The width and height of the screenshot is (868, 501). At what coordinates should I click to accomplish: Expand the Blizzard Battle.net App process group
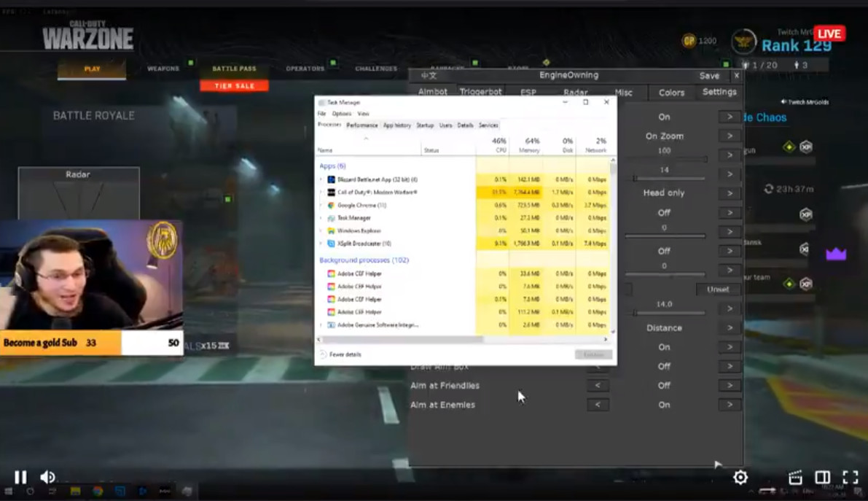[321, 179]
